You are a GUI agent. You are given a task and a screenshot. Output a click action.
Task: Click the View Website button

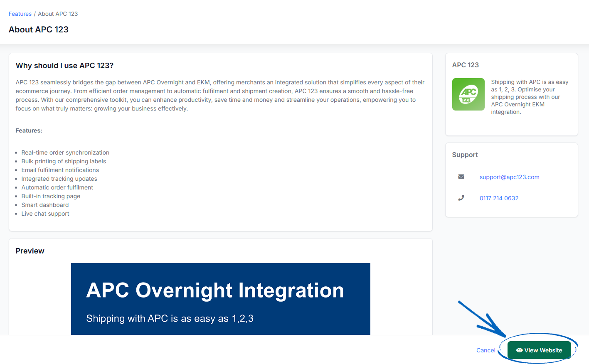pyautogui.click(x=539, y=350)
